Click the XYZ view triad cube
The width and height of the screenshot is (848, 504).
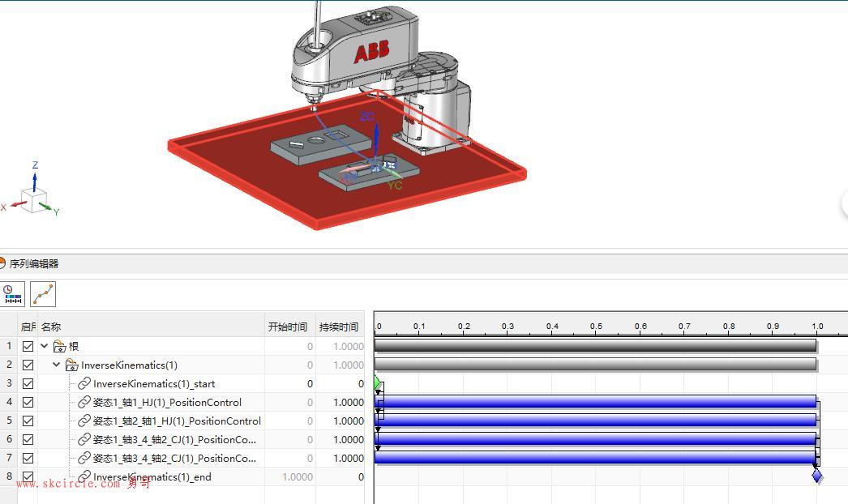coord(33,198)
